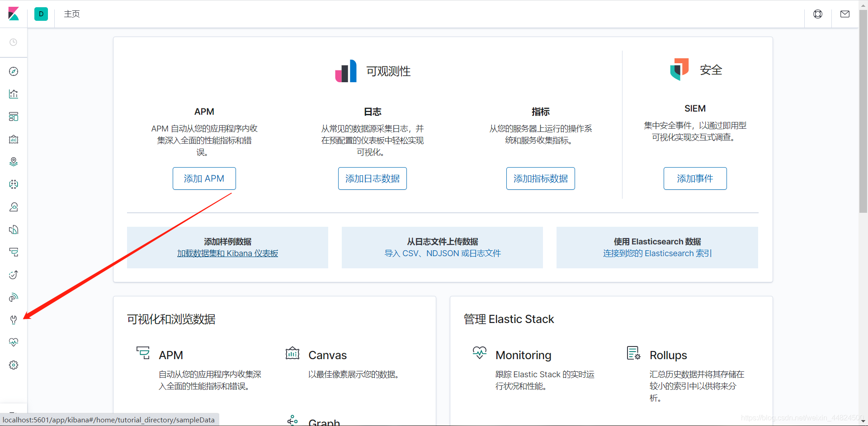Click the Monitoring card icon

coord(480,353)
